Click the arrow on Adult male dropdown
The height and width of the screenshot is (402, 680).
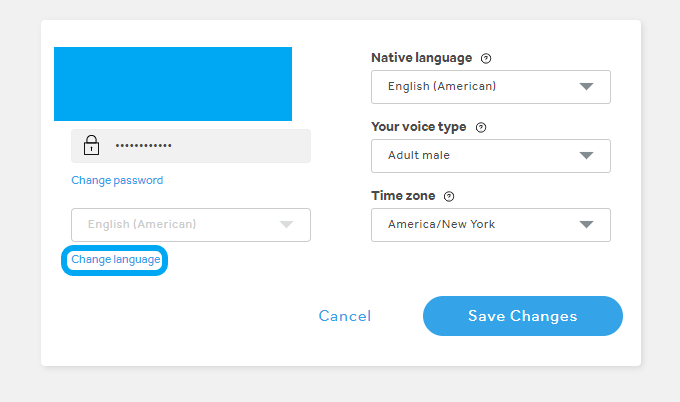click(587, 156)
